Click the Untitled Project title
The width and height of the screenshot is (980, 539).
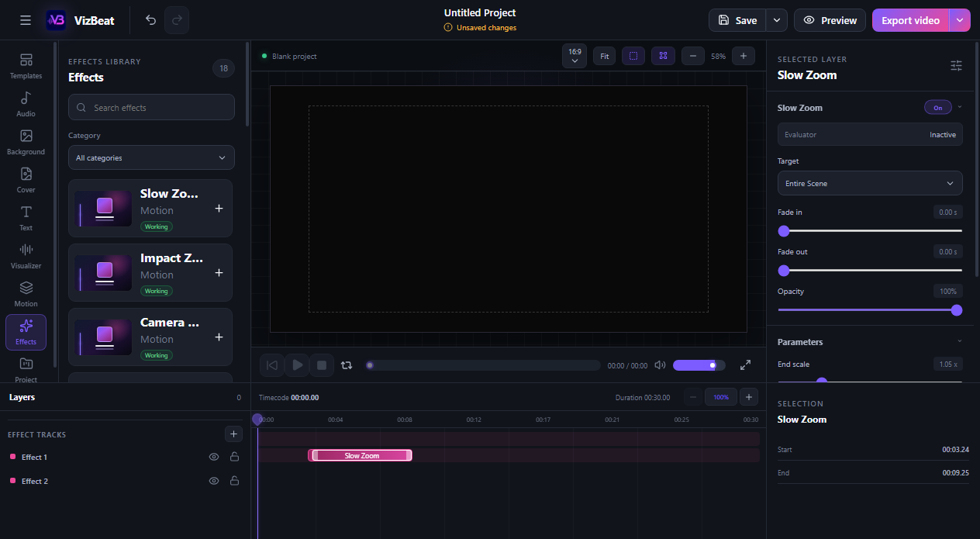(x=480, y=13)
